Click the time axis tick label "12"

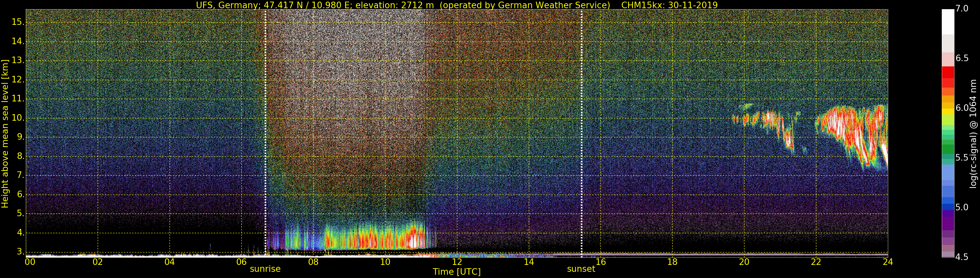(x=457, y=262)
